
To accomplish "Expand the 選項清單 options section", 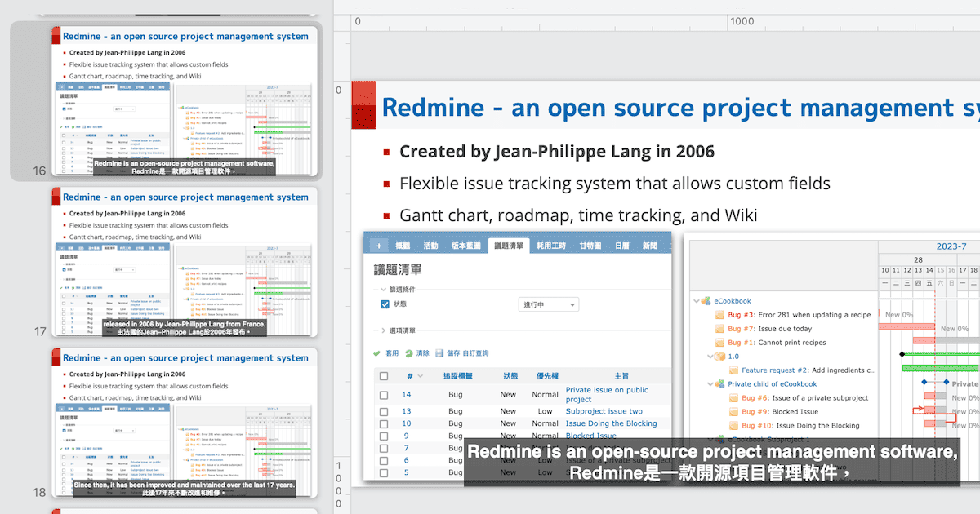I will [x=385, y=330].
